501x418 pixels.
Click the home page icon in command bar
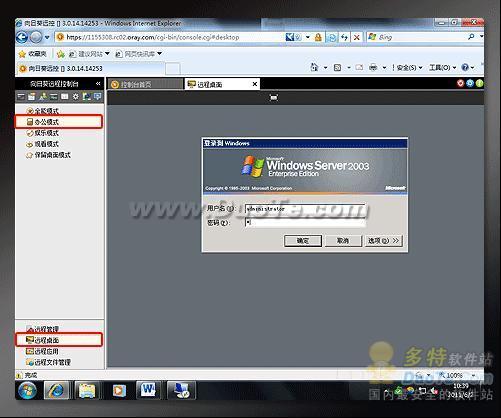click(314, 67)
